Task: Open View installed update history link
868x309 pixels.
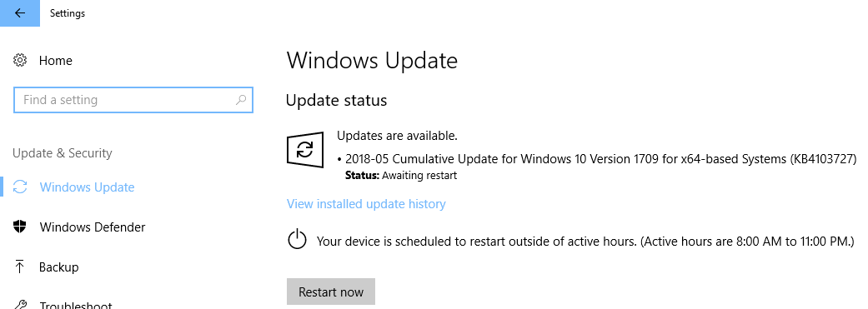Action: point(366,204)
